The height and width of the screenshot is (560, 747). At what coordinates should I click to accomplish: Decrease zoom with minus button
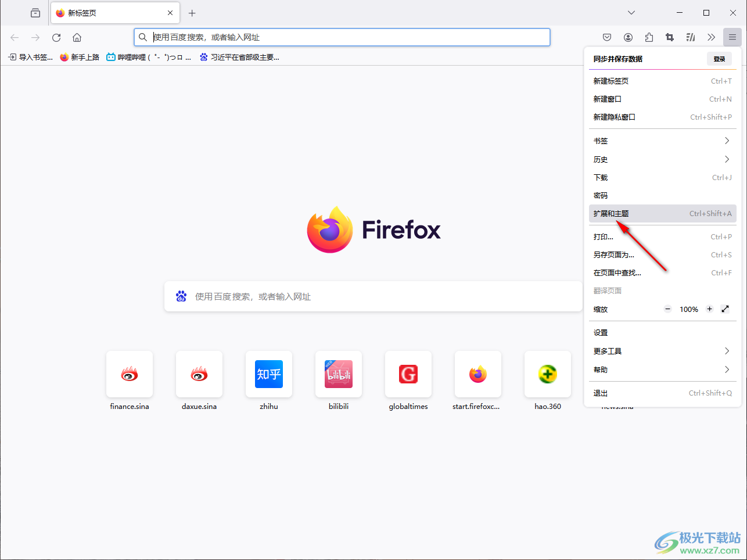pos(668,309)
